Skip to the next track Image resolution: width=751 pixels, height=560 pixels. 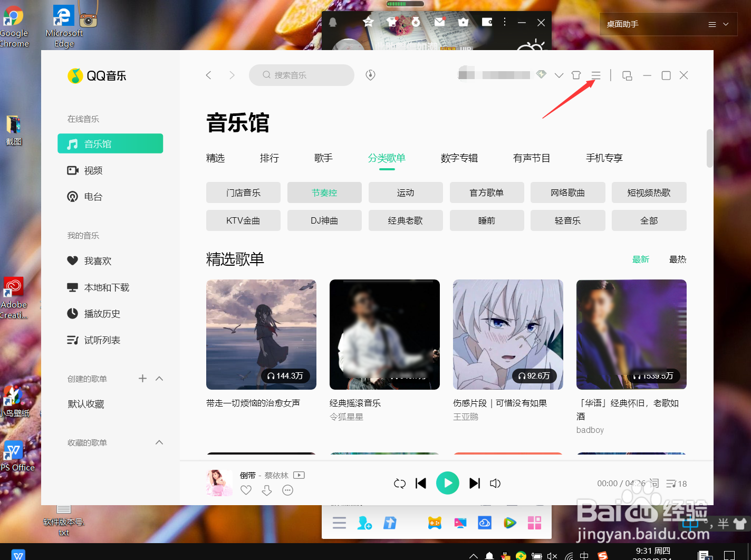click(x=475, y=484)
